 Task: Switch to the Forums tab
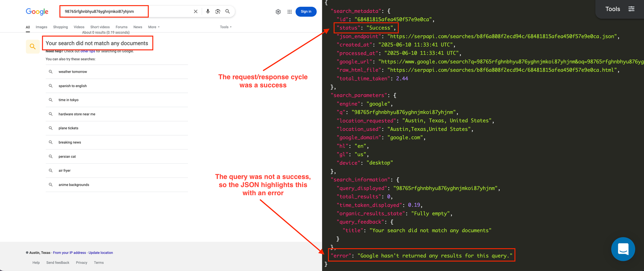click(x=121, y=27)
